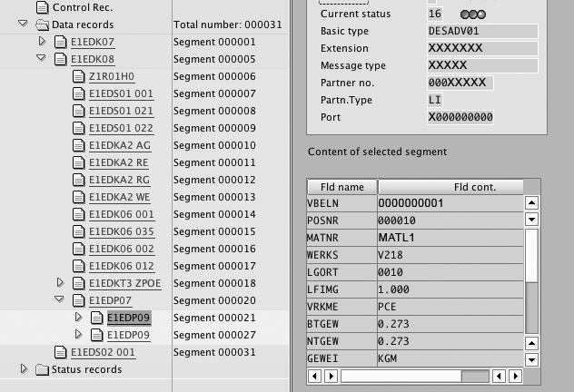Click the E1EDKT3 ZPOE document icon
Image resolution: width=574 pixels, height=392 pixels.
pyautogui.click(x=79, y=283)
